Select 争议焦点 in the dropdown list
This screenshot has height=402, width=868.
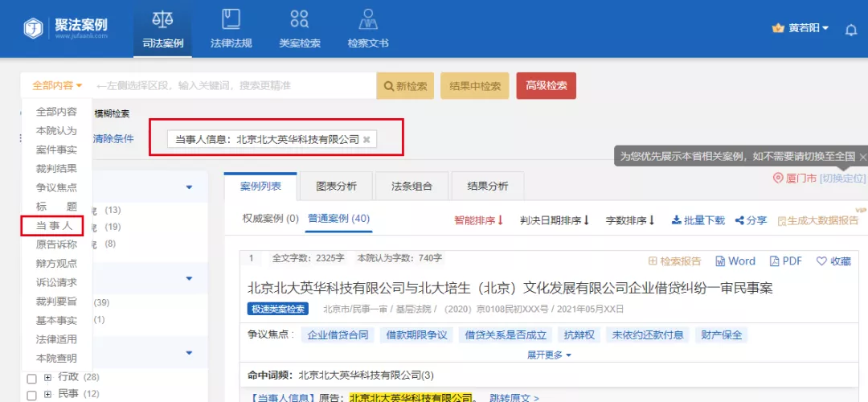56,187
